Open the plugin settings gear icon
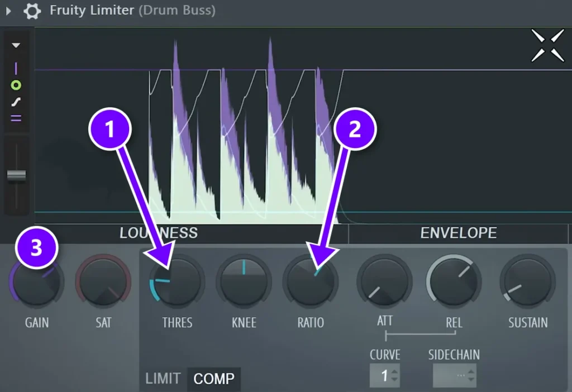 (x=32, y=11)
